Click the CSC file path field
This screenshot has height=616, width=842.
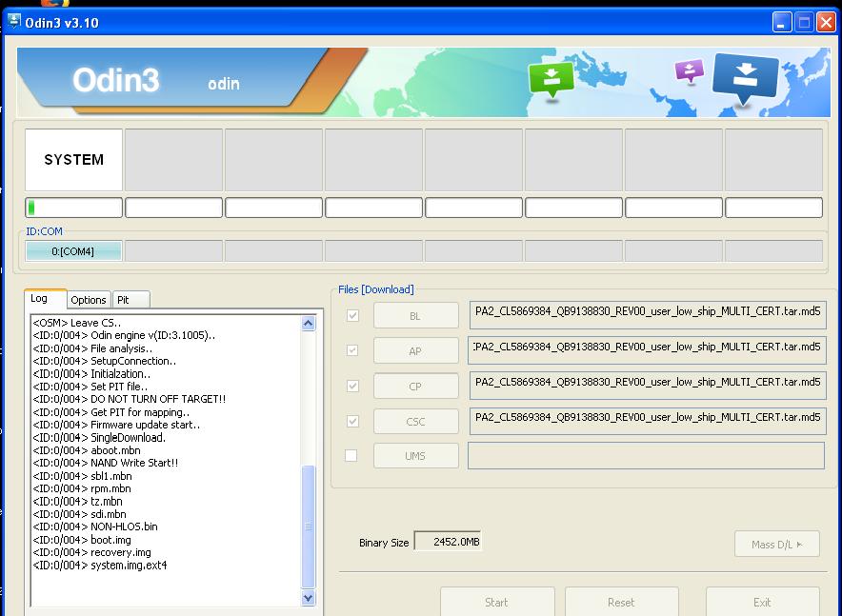[648, 421]
